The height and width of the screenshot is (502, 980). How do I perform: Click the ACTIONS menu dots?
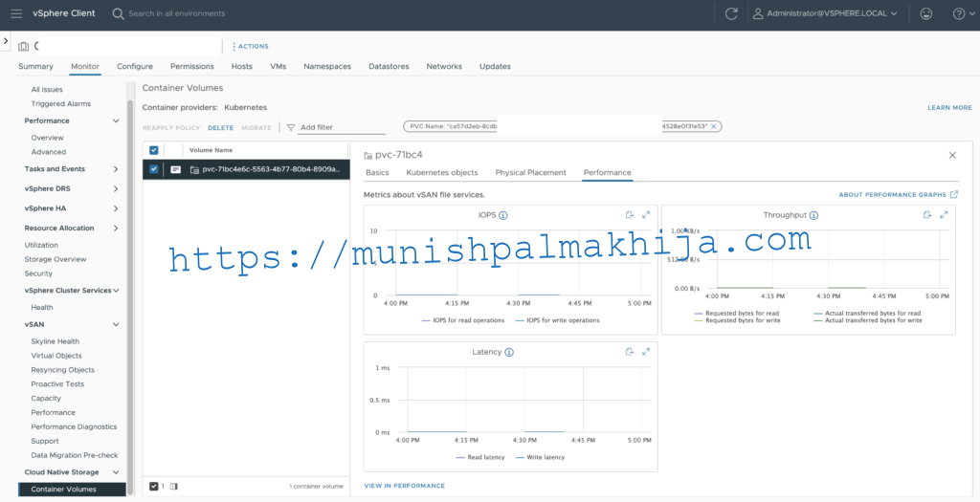234,46
